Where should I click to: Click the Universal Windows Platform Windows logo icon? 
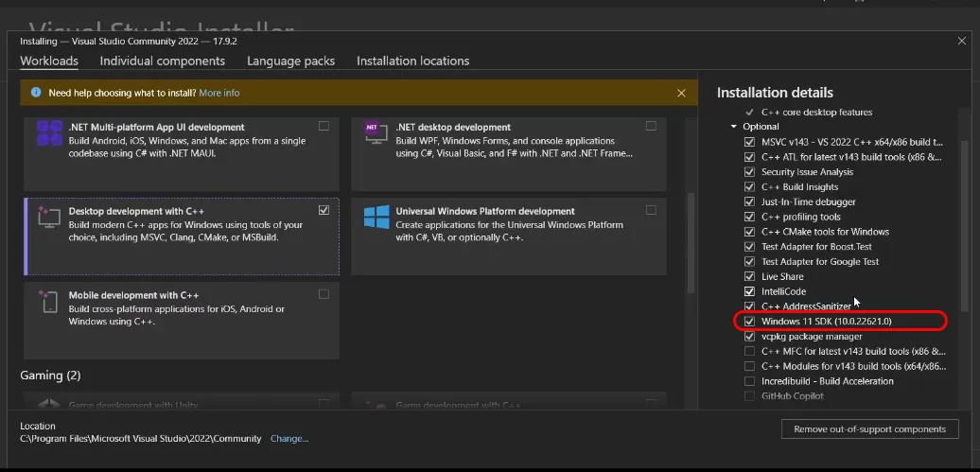pos(376,217)
